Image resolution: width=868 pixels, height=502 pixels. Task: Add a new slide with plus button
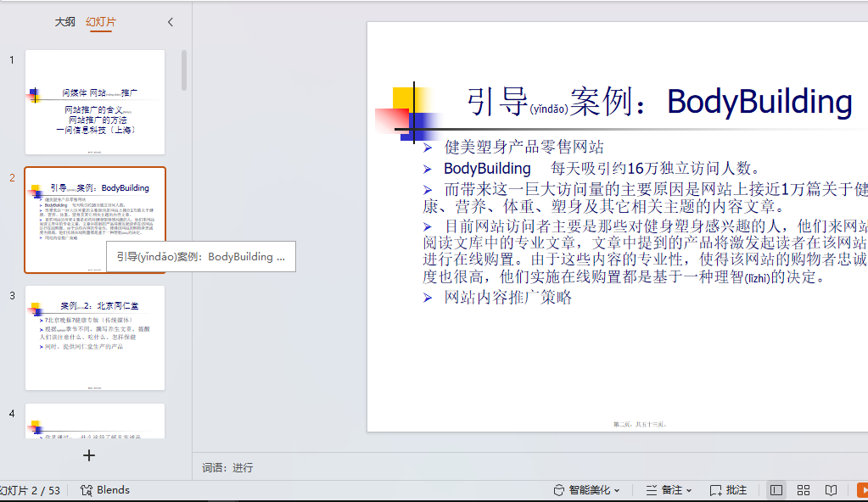(x=88, y=455)
